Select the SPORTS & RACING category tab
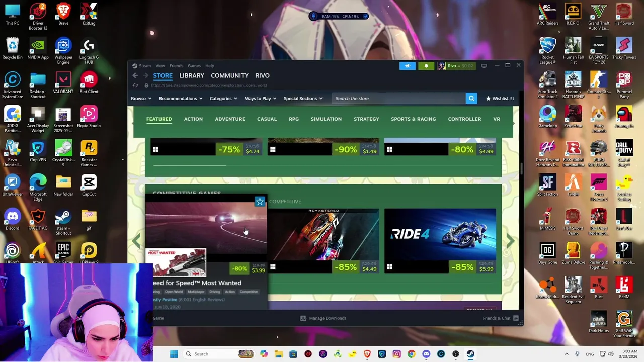 pyautogui.click(x=414, y=119)
